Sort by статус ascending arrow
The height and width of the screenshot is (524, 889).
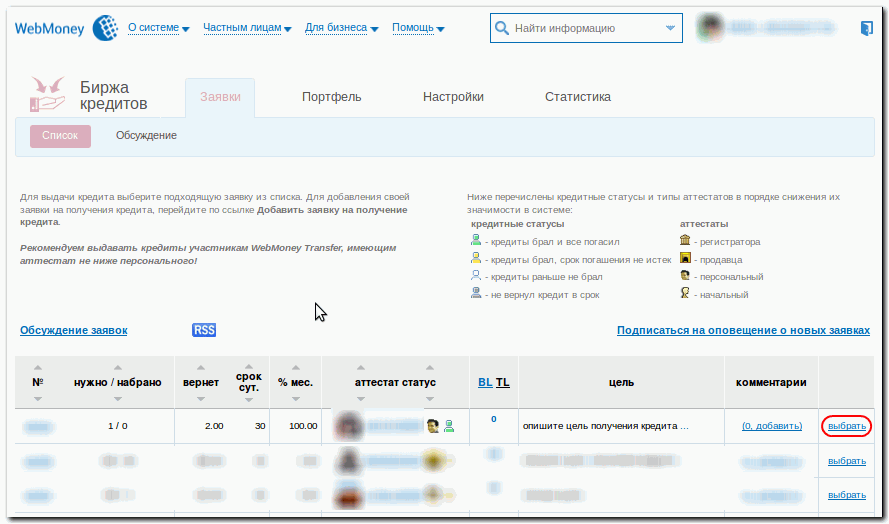pos(430,367)
